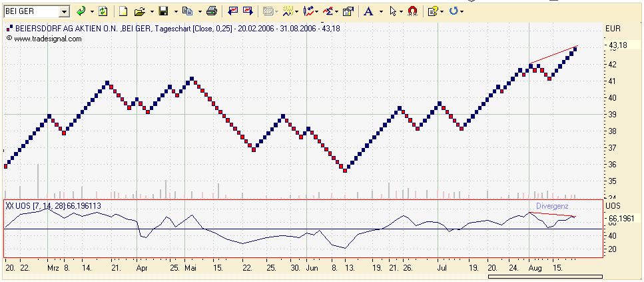Select the XX UOS indicator label
Screen dimensions: 644x282
tap(53, 206)
